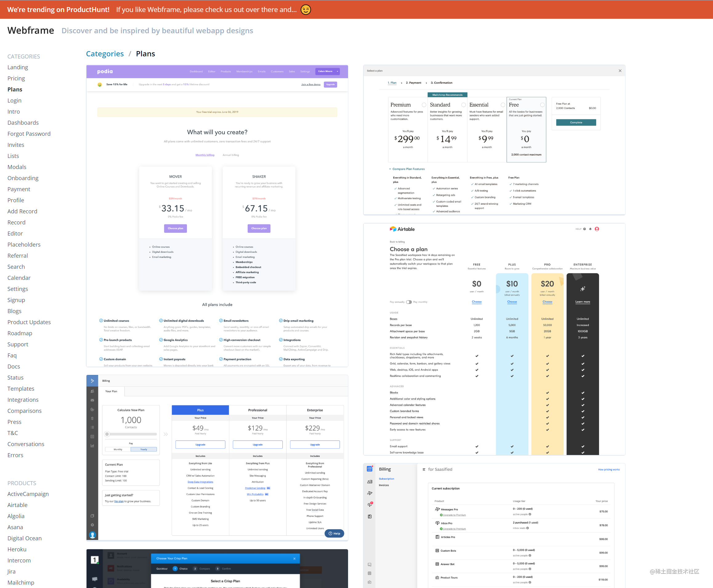Click the ActiveCampaign arrow logo in Billing thumbnail

pos(92,381)
